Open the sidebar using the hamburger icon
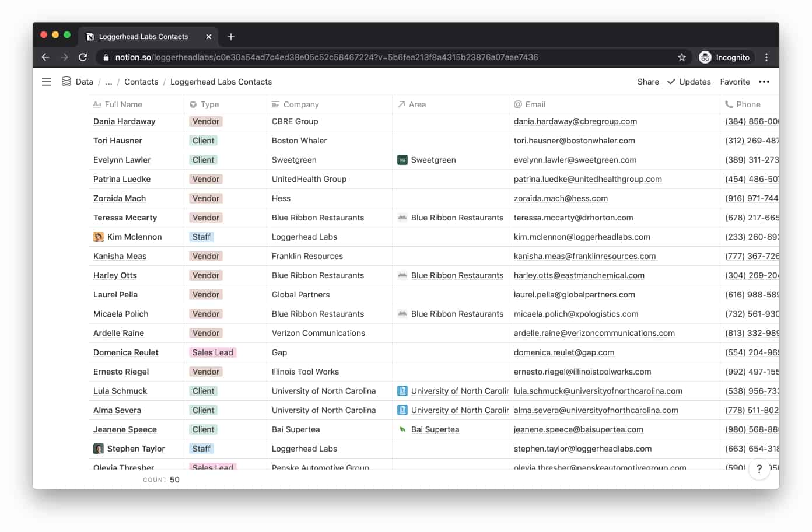This screenshot has width=812, height=532. (46, 82)
